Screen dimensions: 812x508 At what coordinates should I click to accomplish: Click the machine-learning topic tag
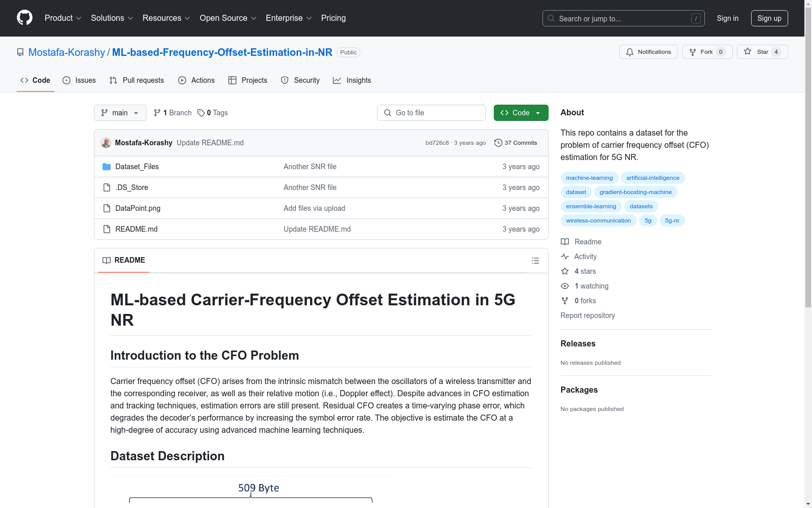[590, 178]
